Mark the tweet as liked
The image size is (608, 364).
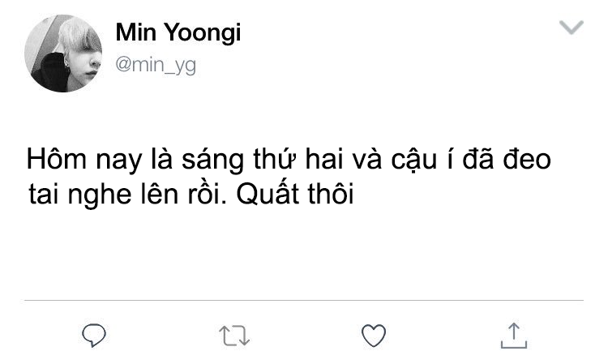pyautogui.click(x=374, y=336)
